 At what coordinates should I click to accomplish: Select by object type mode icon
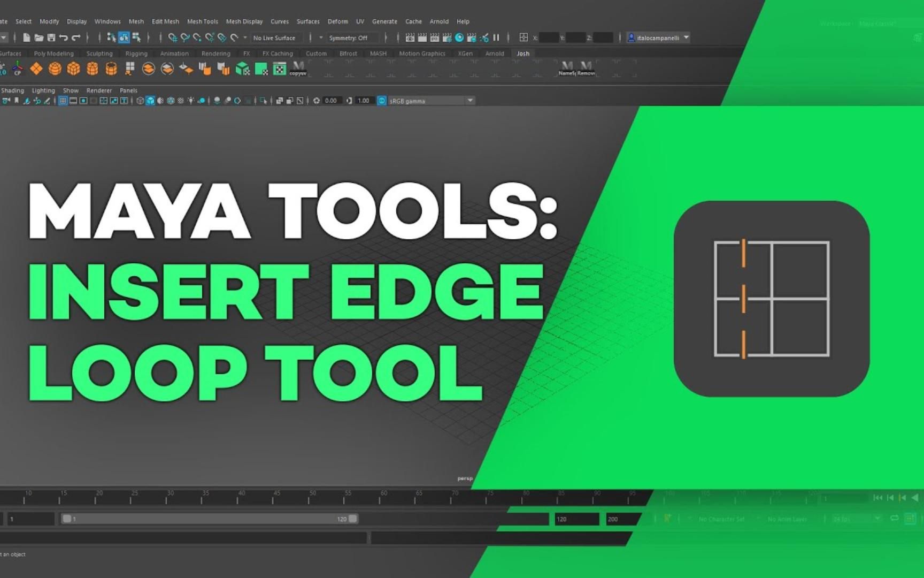click(124, 37)
